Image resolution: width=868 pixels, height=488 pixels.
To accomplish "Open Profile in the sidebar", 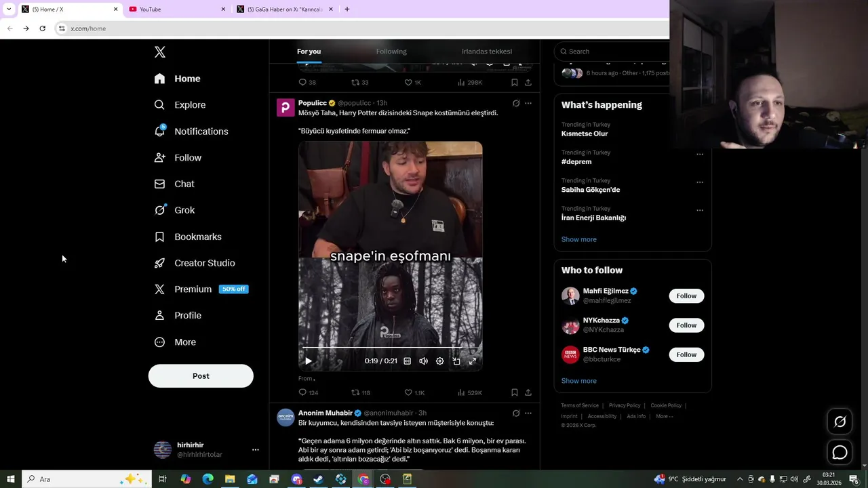I will pyautogui.click(x=178, y=316).
